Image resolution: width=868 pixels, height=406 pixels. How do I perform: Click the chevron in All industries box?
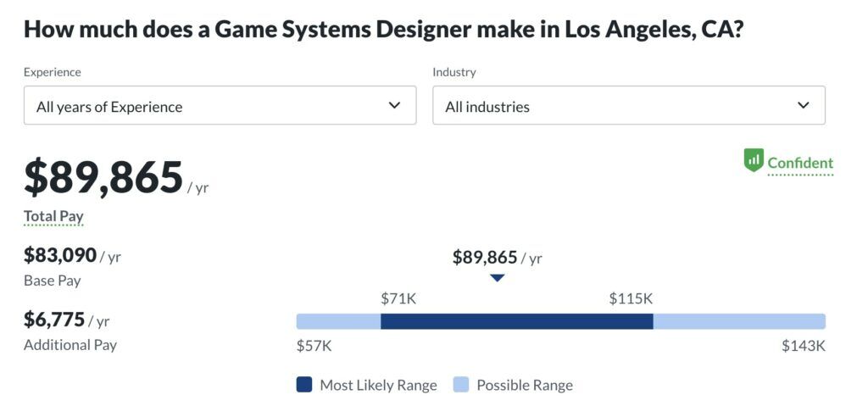(804, 106)
